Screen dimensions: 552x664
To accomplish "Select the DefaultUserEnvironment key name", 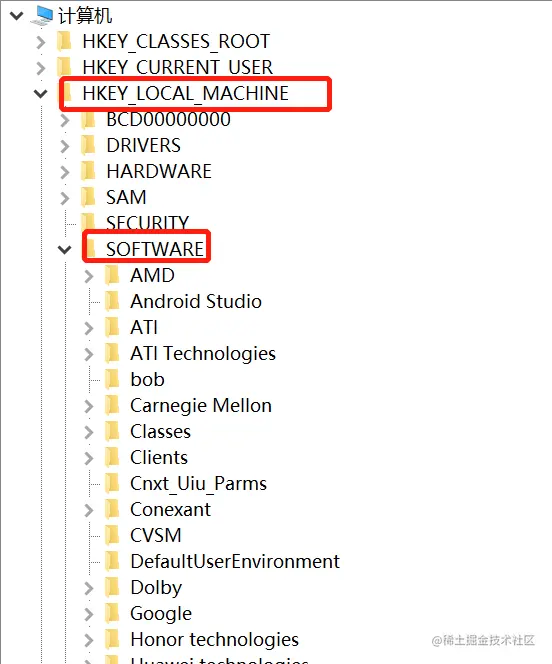I will point(235,562).
